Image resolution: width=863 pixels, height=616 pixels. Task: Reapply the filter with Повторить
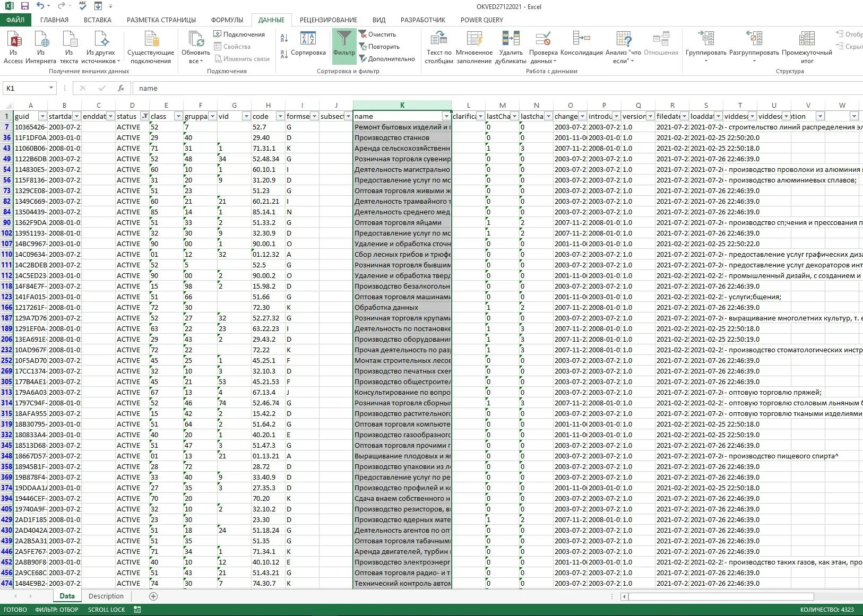[x=379, y=46]
